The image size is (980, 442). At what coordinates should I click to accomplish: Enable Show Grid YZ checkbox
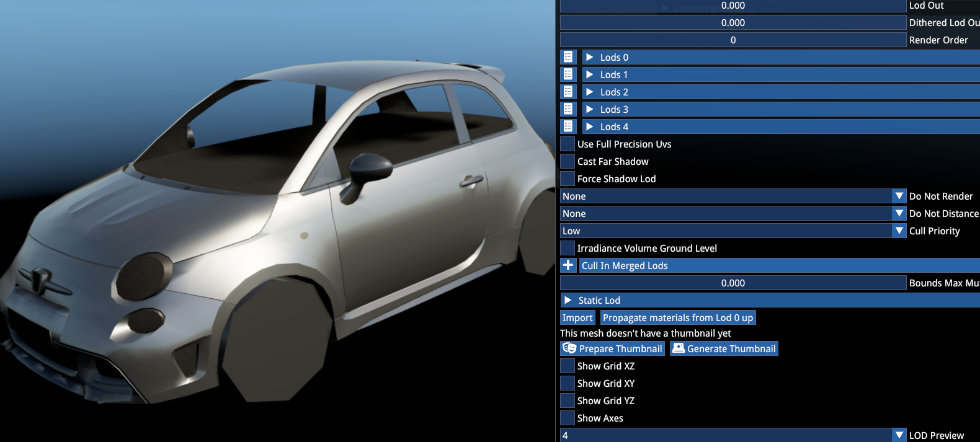[568, 400]
